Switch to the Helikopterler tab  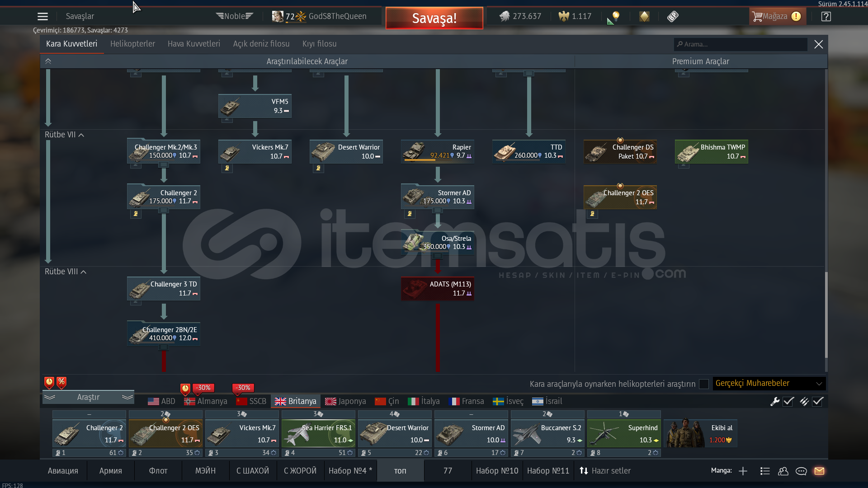(132, 44)
